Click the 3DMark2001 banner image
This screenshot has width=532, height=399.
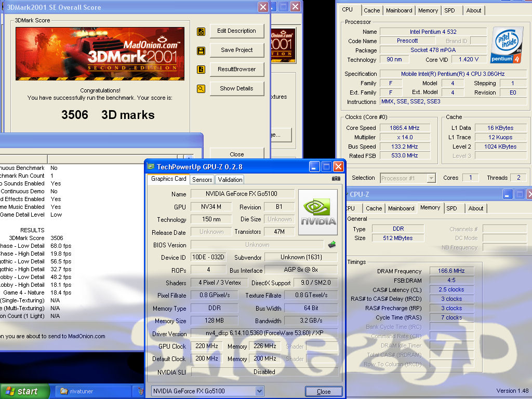pyautogui.click(x=100, y=54)
